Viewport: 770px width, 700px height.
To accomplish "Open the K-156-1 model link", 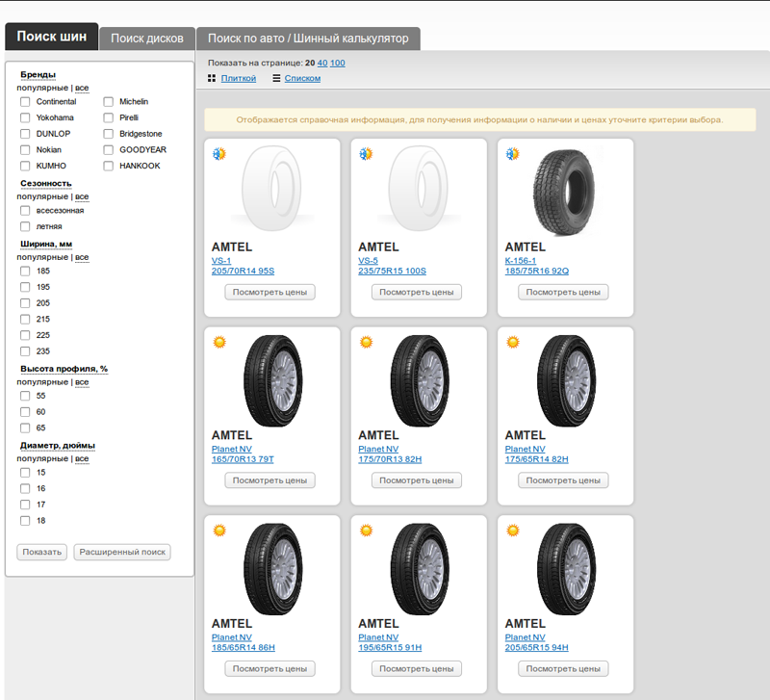I will click(x=521, y=260).
